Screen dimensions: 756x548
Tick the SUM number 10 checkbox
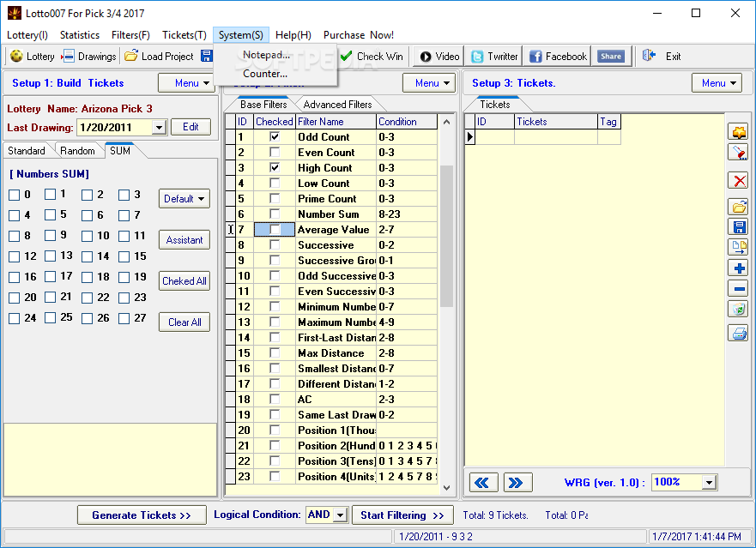click(x=87, y=236)
